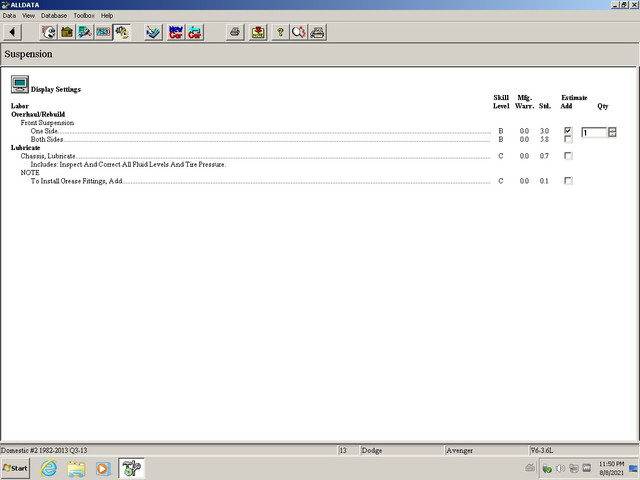The height and width of the screenshot is (480, 640).
Task: Click the New Car toolbar button
Action: pos(176,32)
